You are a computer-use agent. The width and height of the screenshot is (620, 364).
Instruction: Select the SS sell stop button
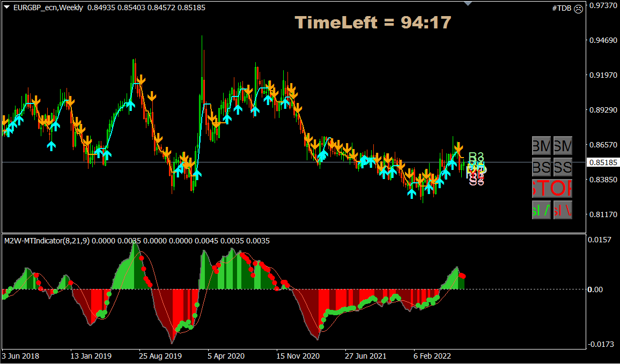pos(562,168)
